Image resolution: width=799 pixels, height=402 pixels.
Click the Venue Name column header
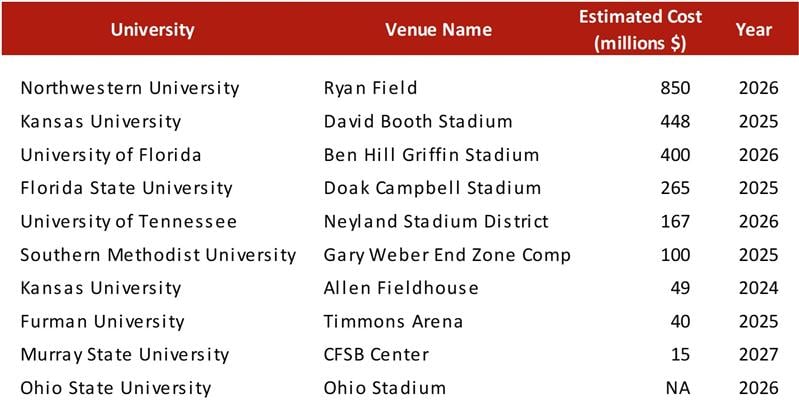(438, 29)
